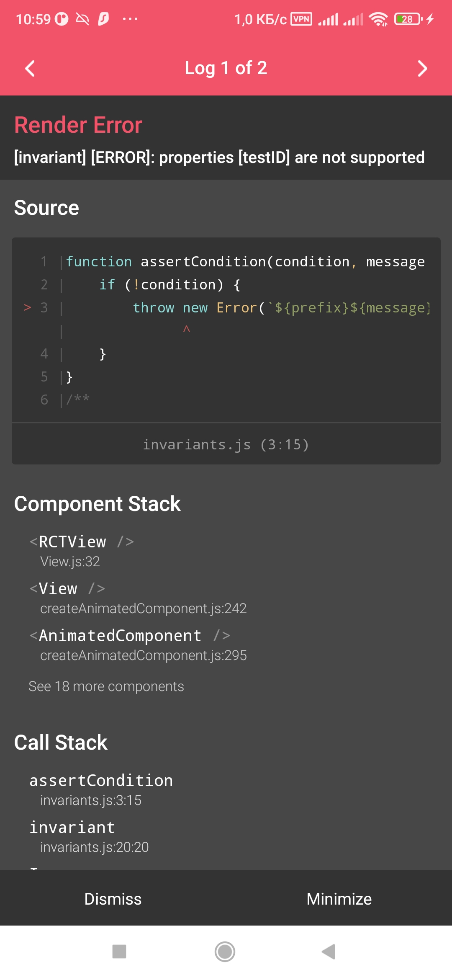The width and height of the screenshot is (452, 980).
Task: Minimize the error overlay
Action: click(339, 899)
